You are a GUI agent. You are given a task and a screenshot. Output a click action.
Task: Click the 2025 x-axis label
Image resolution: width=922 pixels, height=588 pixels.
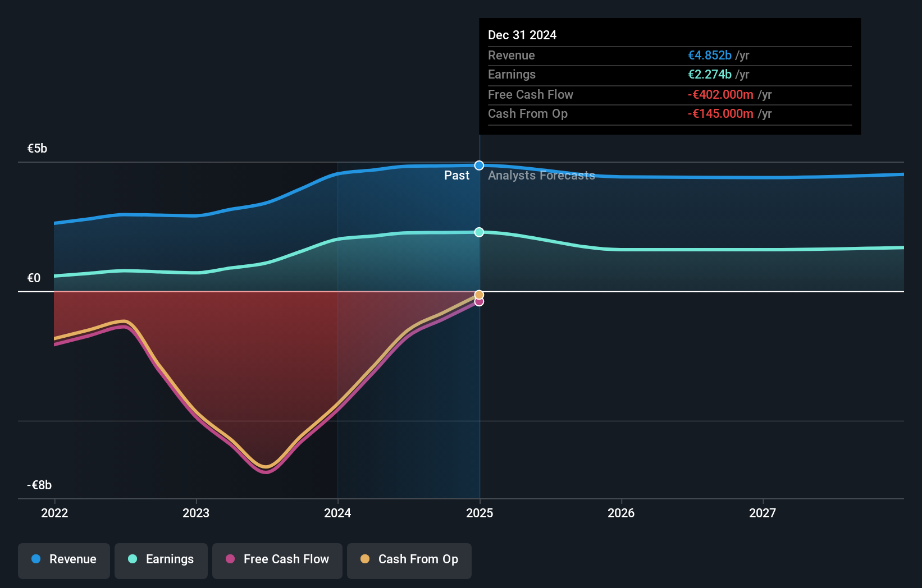coord(480,513)
